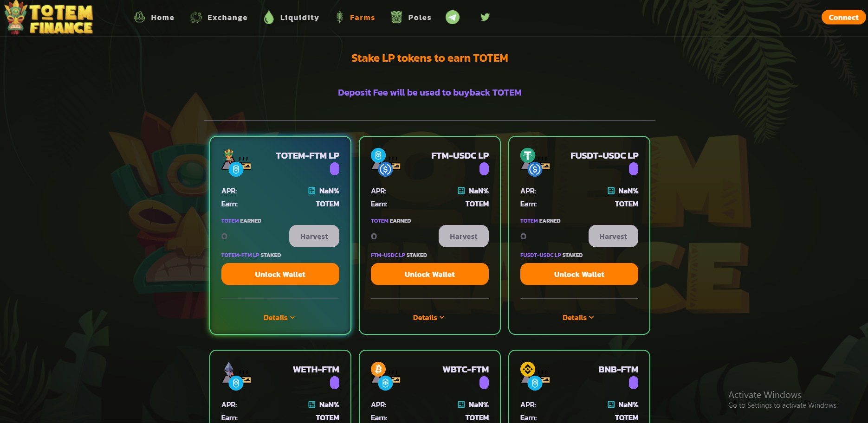Click the 'Stake LP tokens to earn TOTEM' heading

pyautogui.click(x=430, y=58)
